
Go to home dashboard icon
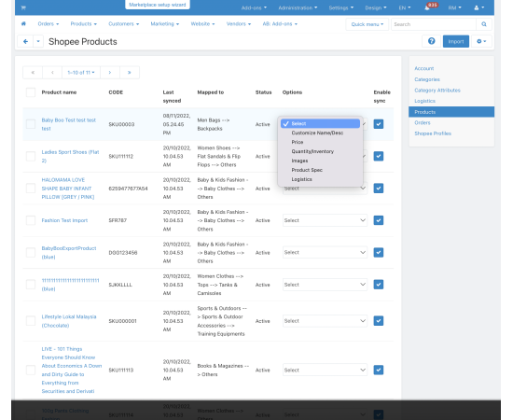(23, 23)
